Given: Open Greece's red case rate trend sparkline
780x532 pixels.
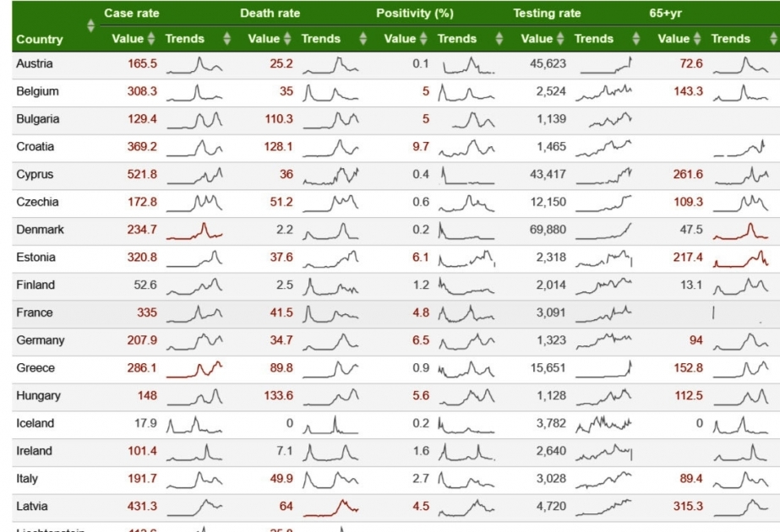Looking at the screenshot, I should pyautogui.click(x=194, y=369).
